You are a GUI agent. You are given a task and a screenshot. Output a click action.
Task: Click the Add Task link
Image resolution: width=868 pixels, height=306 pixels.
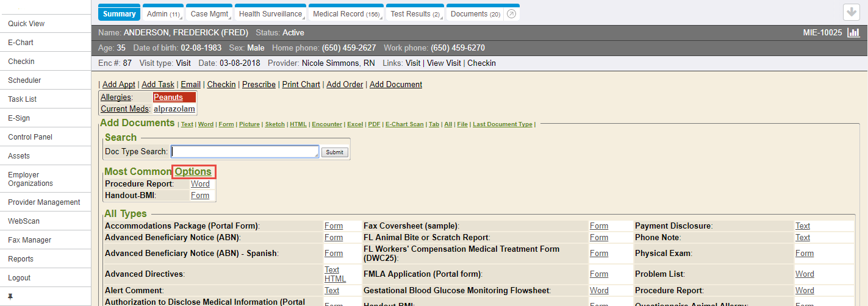pyautogui.click(x=158, y=85)
